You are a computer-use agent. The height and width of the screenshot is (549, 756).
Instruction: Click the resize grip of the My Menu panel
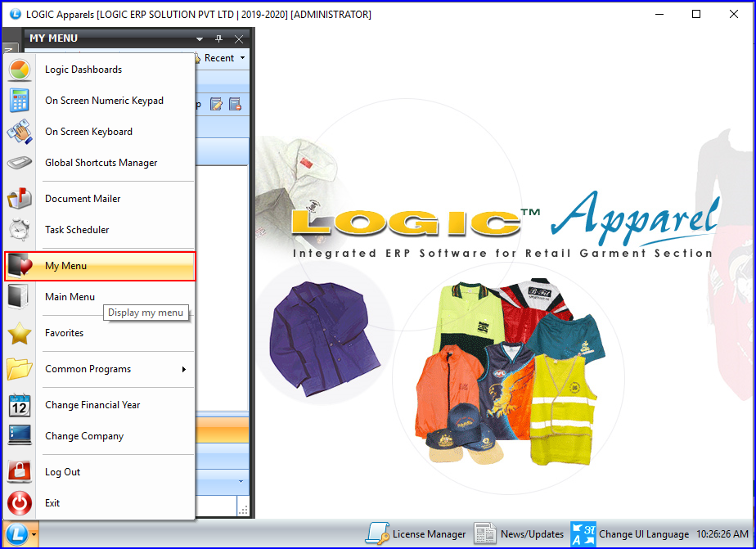[244, 510]
